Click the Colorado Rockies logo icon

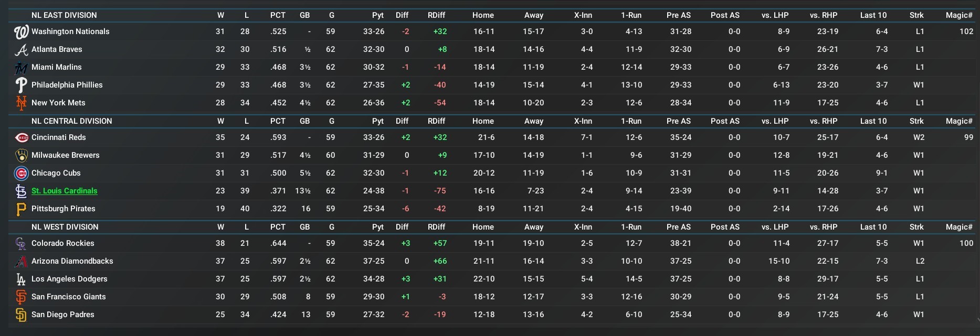(21, 244)
